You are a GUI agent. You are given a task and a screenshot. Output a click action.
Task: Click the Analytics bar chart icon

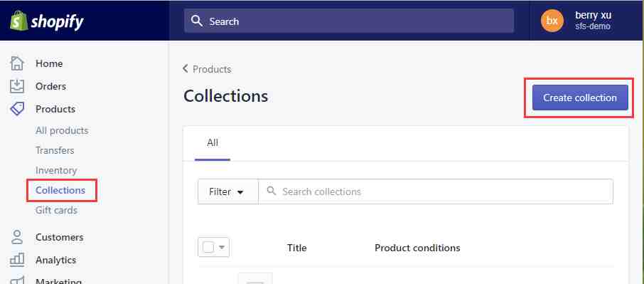coord(17,260)
